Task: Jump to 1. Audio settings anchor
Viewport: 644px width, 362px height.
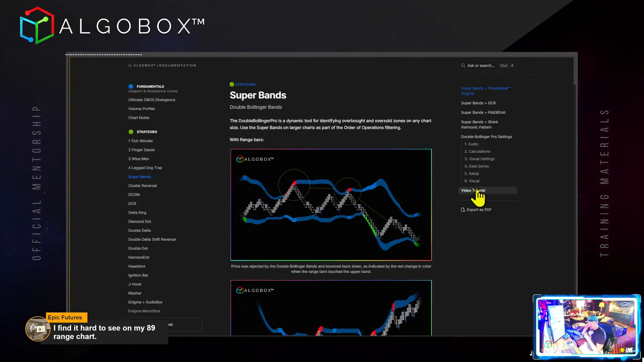Action: pos(471,144)
